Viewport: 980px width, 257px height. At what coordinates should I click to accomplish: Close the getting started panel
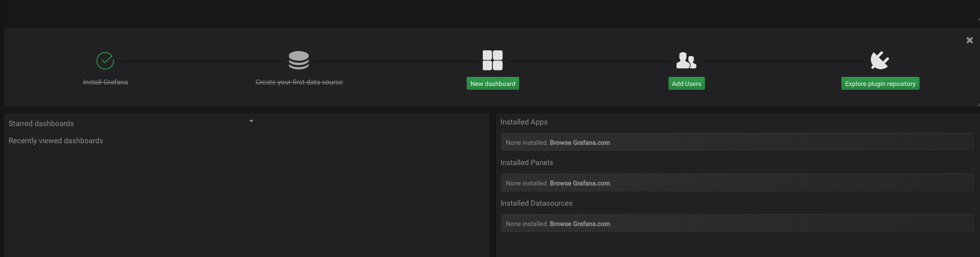pos(969,40)
